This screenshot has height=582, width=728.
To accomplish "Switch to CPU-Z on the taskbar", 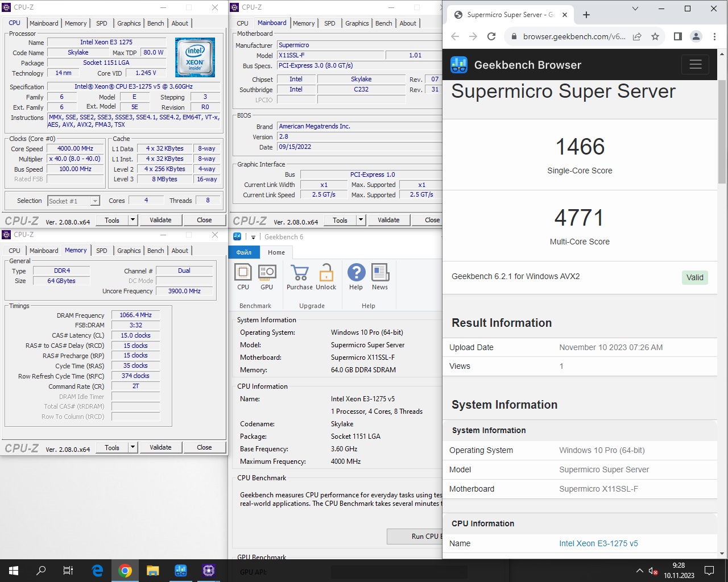I will pos(209,571).
